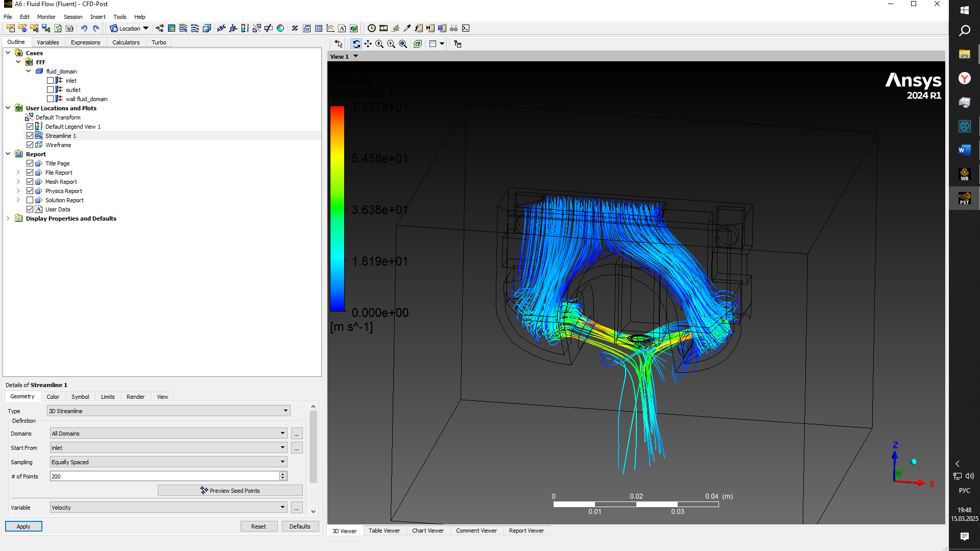
Task: Check the inlet boundary checkbox
Action: pyautogui.click(x=50, y=81)
